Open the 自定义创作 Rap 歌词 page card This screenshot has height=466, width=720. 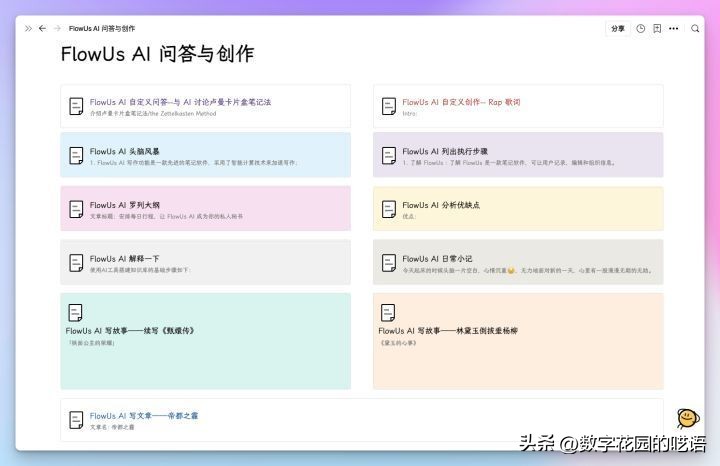click(x=518, y=106)
